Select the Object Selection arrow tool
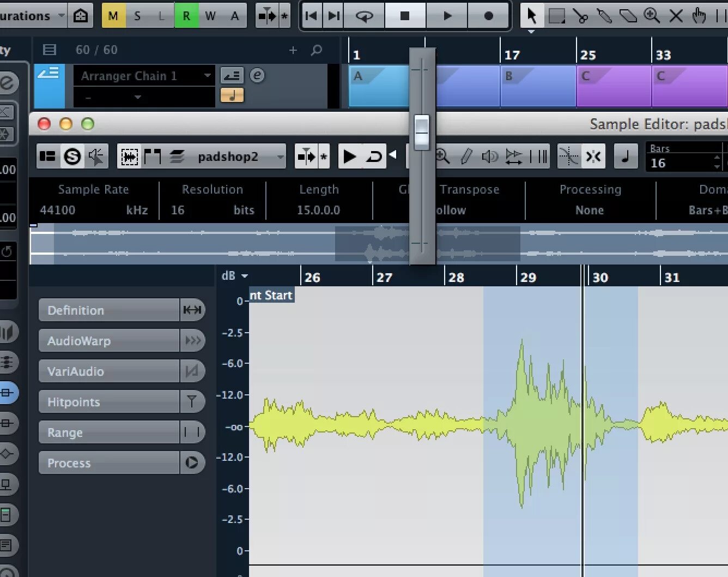The height and width of the screenshot is (577, 728). pos(532,16)
